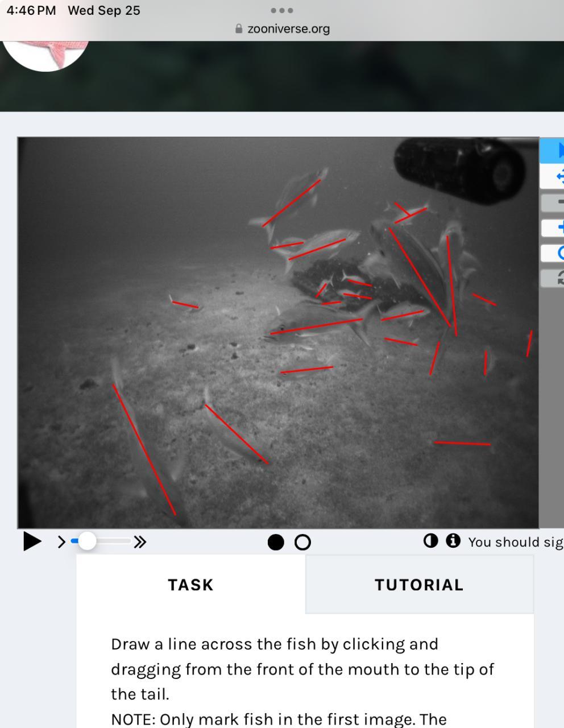The image size is (564, 728).
Task: Click the slow speed single-chevron icon
Action: point(62,542)
